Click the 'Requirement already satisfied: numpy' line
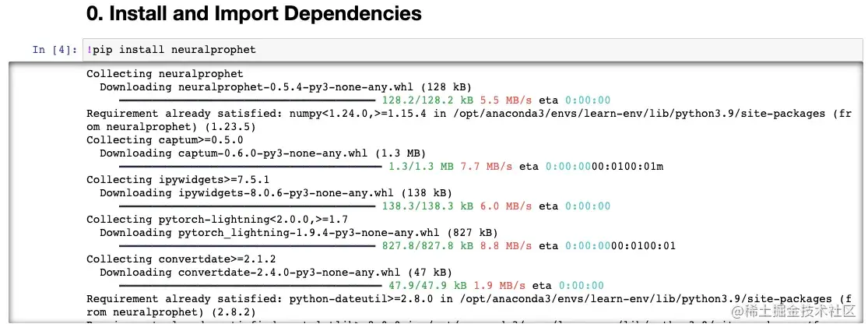868x331 pixels. click(469, 120)
